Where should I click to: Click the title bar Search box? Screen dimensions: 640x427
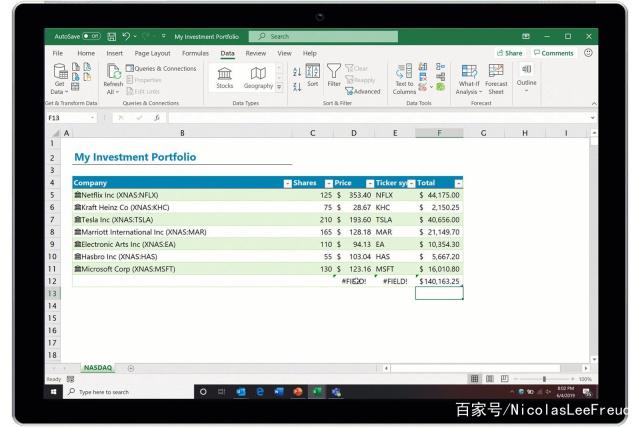pyautogui.click(x=323, y=36)
